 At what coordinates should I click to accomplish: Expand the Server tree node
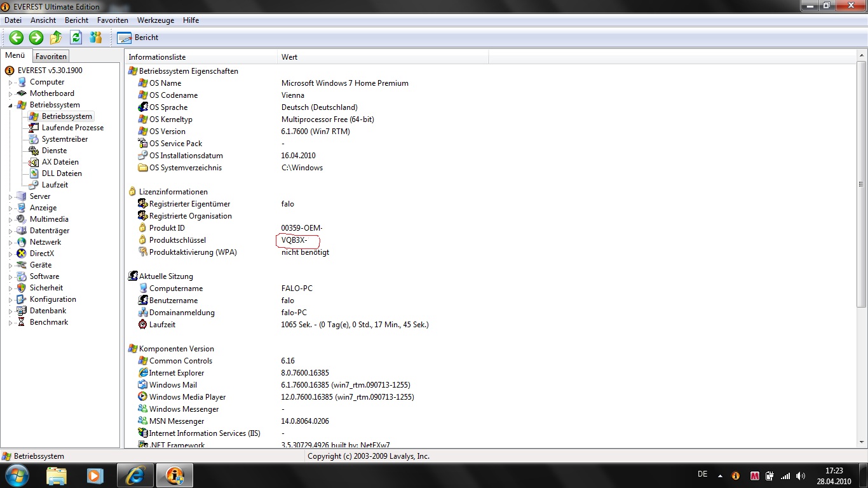coord(10,197)
